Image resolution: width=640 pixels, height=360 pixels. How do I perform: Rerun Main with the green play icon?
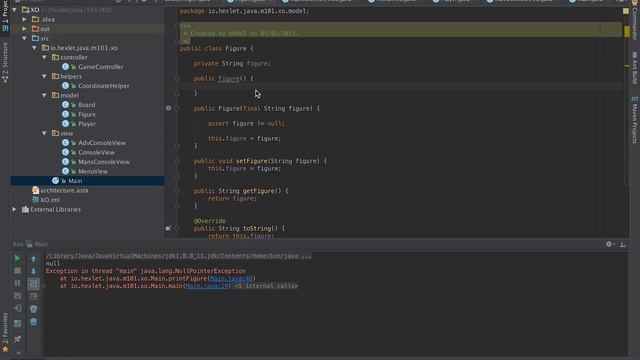(x=17, y=258)
